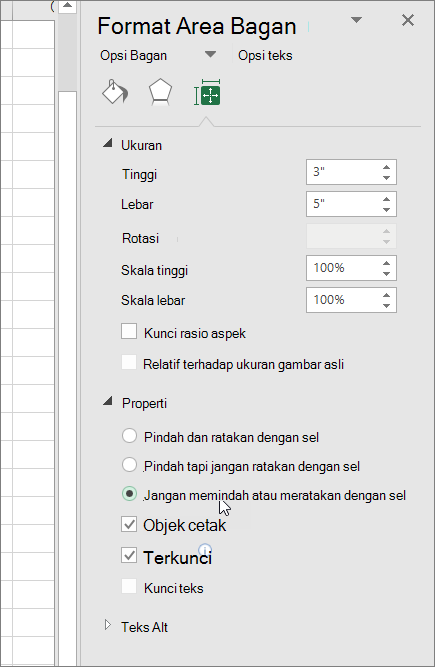
Task: Collapse the Properti section
Action: click(x=108, y=401)
